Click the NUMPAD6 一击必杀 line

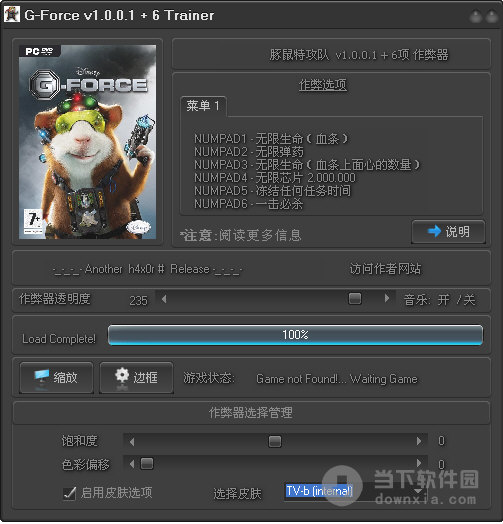tap(249, 204)
